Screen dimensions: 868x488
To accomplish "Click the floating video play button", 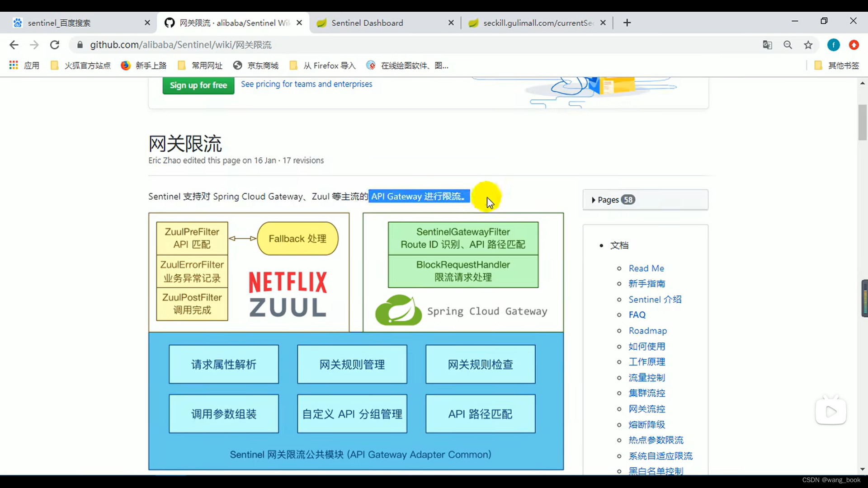I will click(x=830, y=411).
